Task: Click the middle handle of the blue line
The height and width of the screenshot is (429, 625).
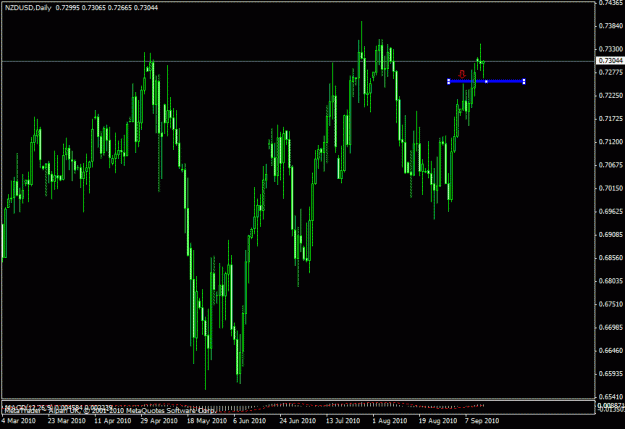Action: tap(486, 81)
